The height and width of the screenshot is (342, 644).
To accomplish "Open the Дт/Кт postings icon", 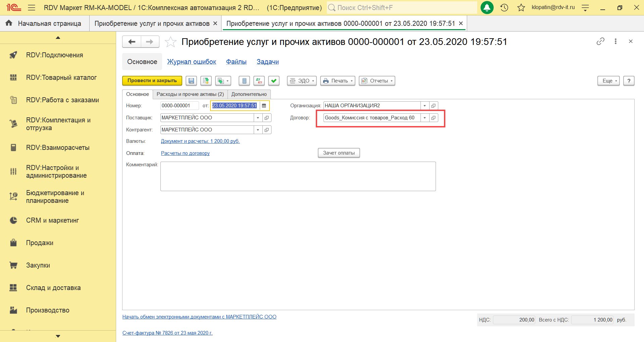I will point(259,81).
